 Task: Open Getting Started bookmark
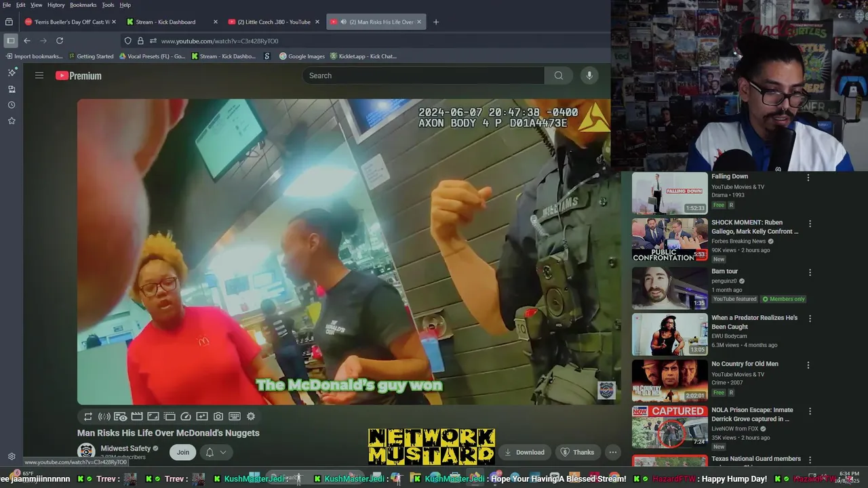(x=91, y=56)
